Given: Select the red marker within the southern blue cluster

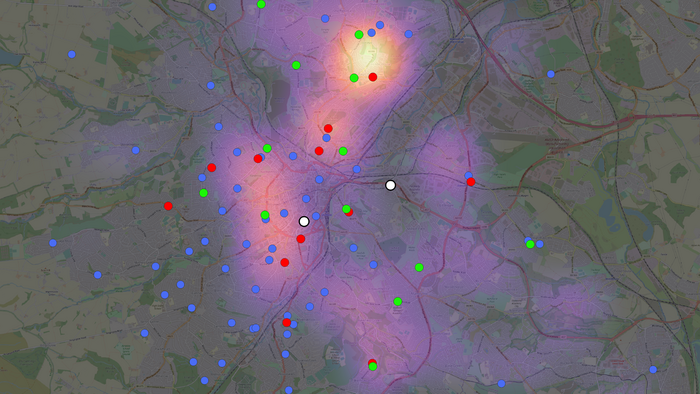Looking at the screenshot, I should [x=287, y=323].
